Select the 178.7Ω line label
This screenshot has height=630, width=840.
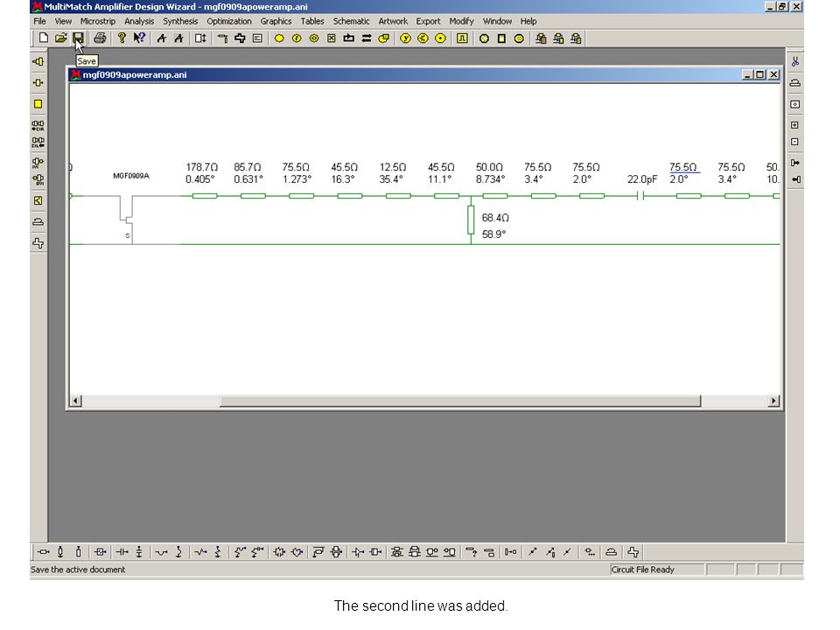(x=202, y=167)
